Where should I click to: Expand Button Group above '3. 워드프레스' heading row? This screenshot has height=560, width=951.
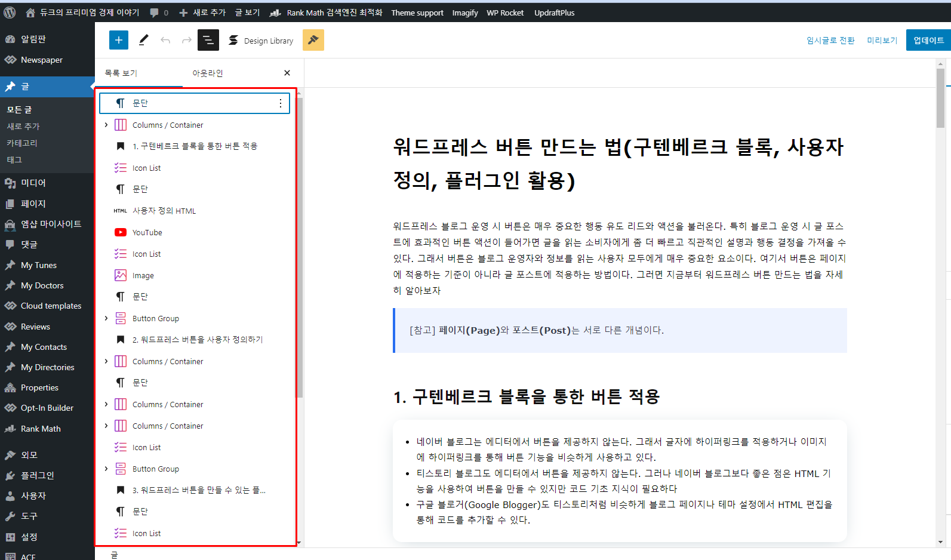106,469
